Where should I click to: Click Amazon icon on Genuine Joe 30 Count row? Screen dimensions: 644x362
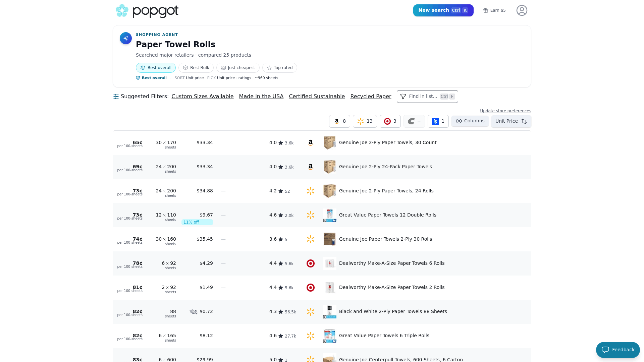(311, 143)
